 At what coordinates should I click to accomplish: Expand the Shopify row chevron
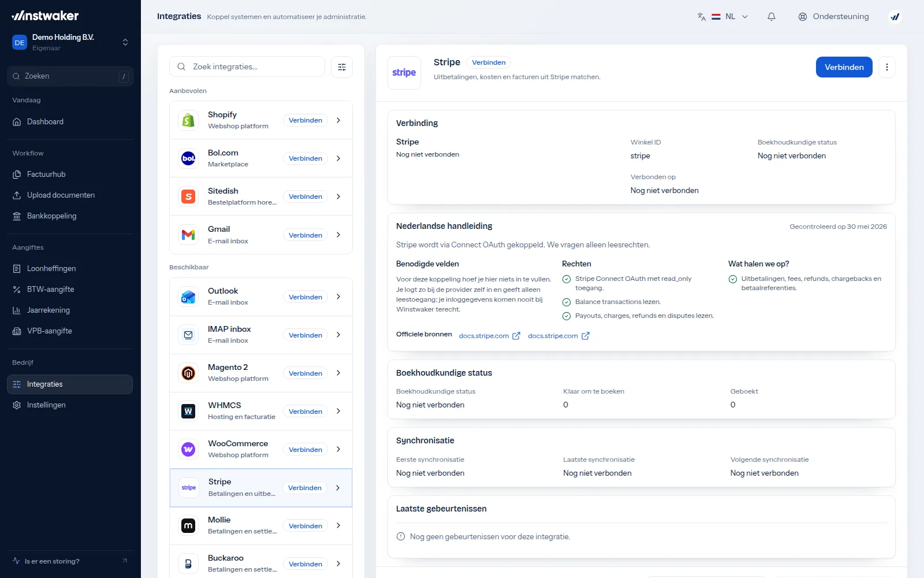point(338,120)
